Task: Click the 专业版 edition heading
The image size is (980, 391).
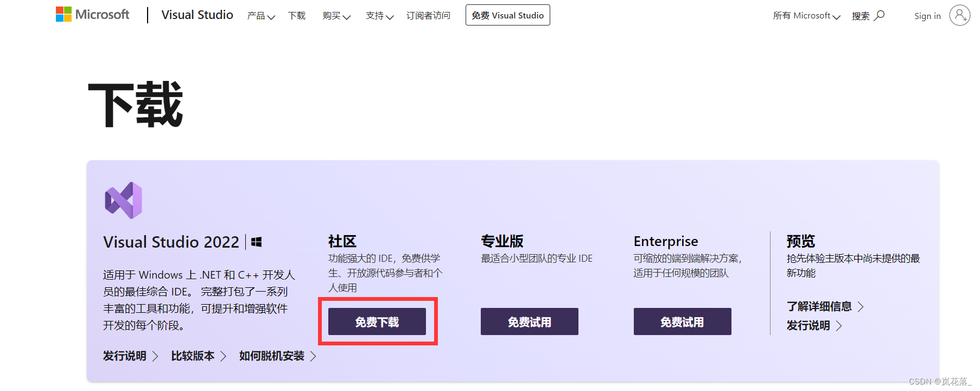Action: [x=502, y=241]
